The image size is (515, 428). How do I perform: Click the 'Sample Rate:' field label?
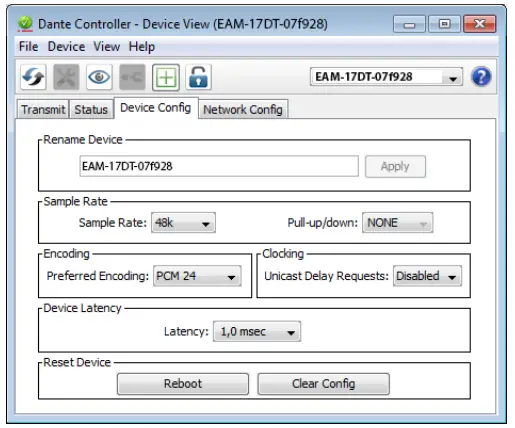[113, 223]
